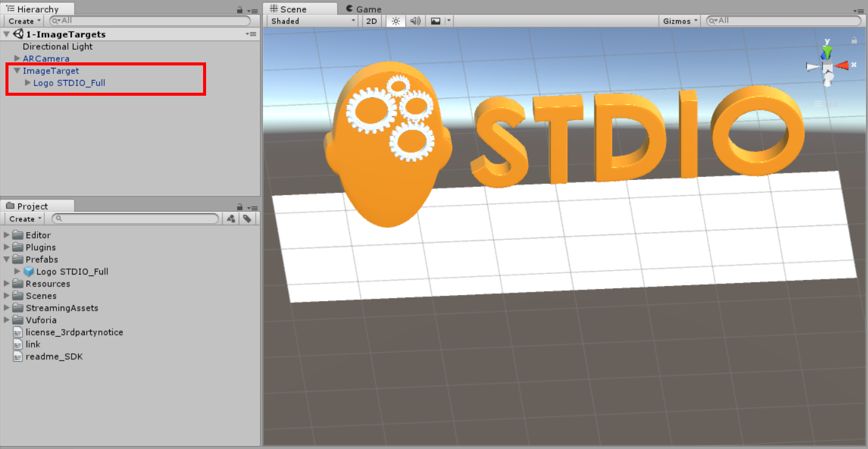Screen dimensions: 868x449
Task: Open the Shaded draw mode dropdown
Action: click(313, 21)
